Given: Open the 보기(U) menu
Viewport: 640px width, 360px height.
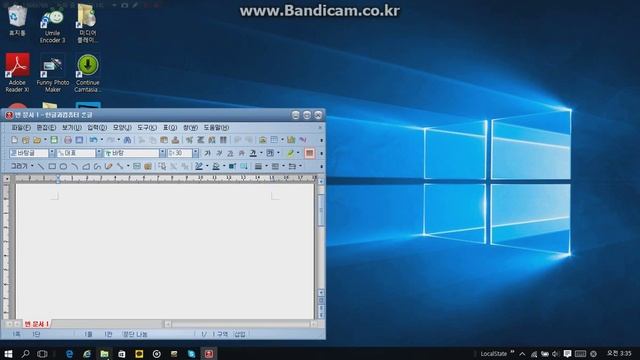Looking at the screenshot, I should (71, 128).
